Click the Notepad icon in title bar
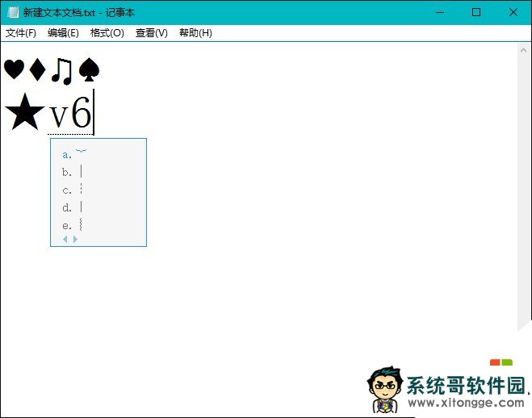The height and width of the screenshot is (418, 532). (x=13, y=12)
